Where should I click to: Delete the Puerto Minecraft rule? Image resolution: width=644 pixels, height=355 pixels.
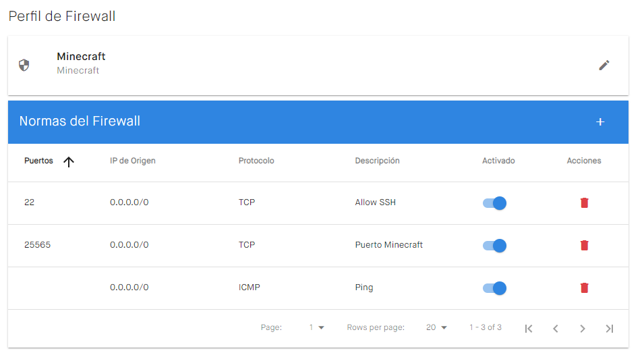(x=584, y=245)
